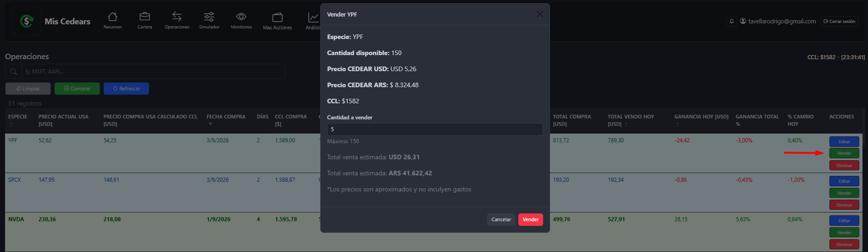Open the Simulador sliders icon
The width and height of the screenshot is (868, 252).
coord(209,17)
